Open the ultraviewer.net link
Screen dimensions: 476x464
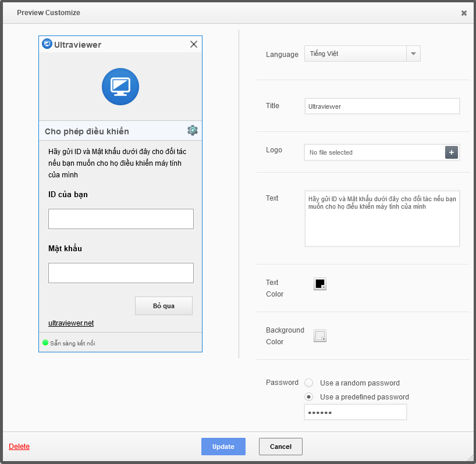[71, 323]
